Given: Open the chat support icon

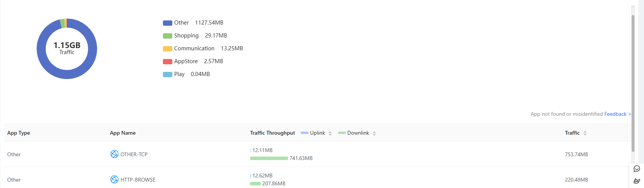Looking at the screenshot, I should pyautogui.click(x=637, y=169).
